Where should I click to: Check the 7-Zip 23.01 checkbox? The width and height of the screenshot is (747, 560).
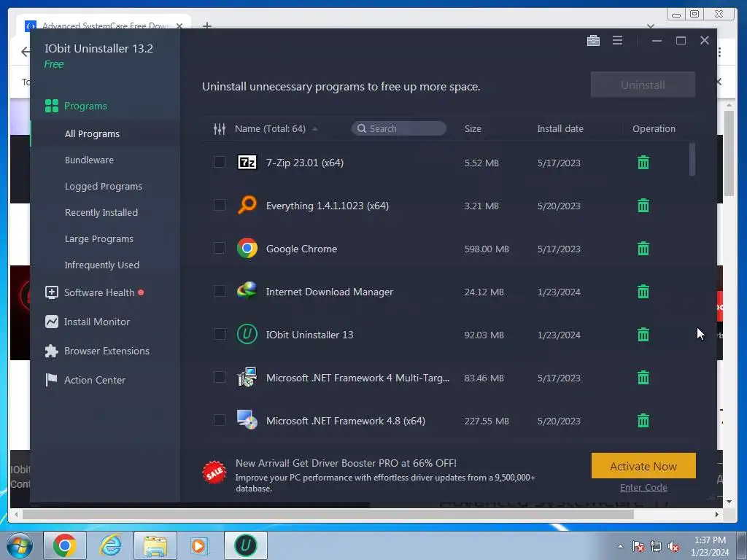(219, 162)
